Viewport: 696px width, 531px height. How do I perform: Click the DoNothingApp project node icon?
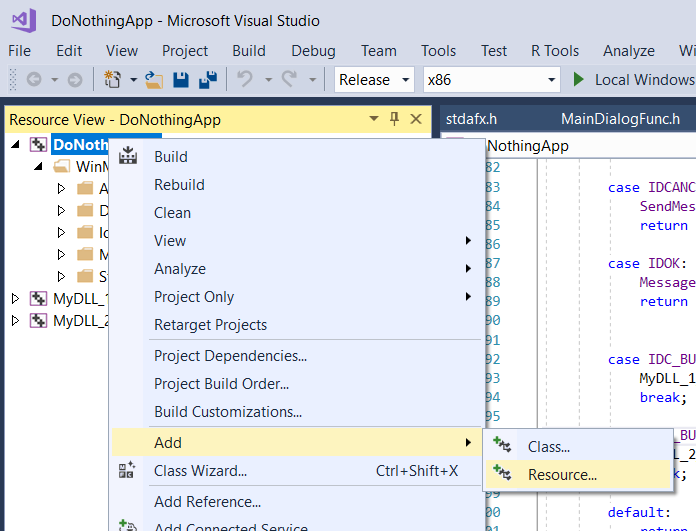(x=38, y=144)
